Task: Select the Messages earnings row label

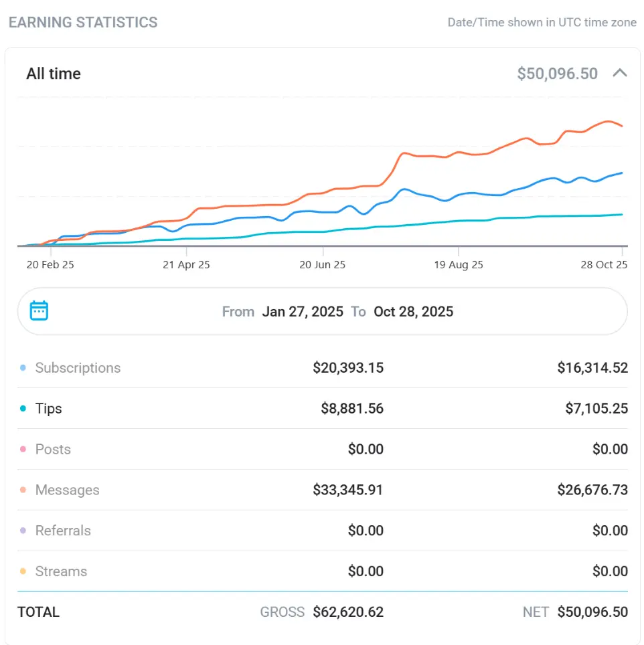Action: tap(67, 490)
